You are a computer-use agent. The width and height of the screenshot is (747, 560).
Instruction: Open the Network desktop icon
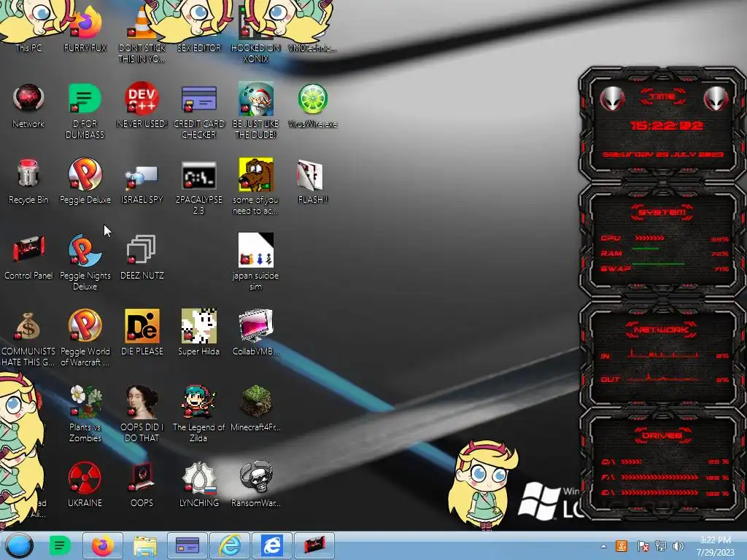[28, 106]
